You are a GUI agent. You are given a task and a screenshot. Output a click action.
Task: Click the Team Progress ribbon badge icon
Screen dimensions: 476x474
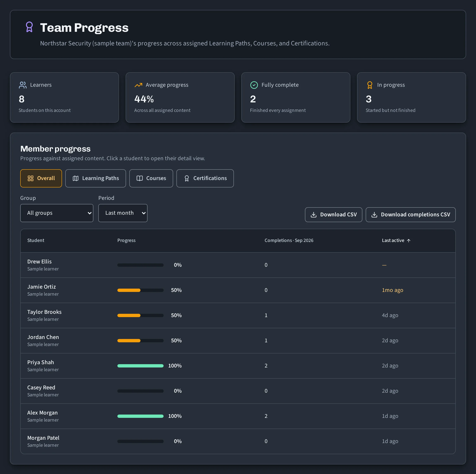click(29, 27)
